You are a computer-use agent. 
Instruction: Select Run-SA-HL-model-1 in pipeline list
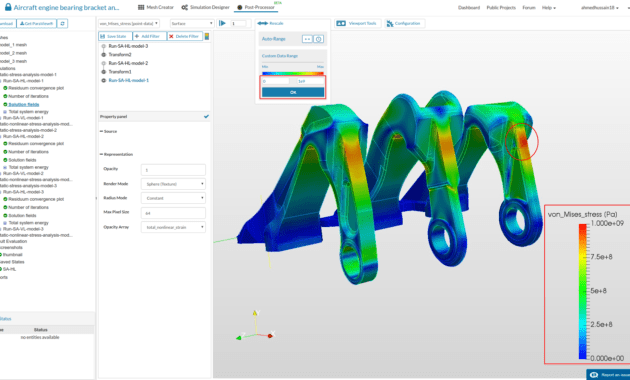[129, 80]
